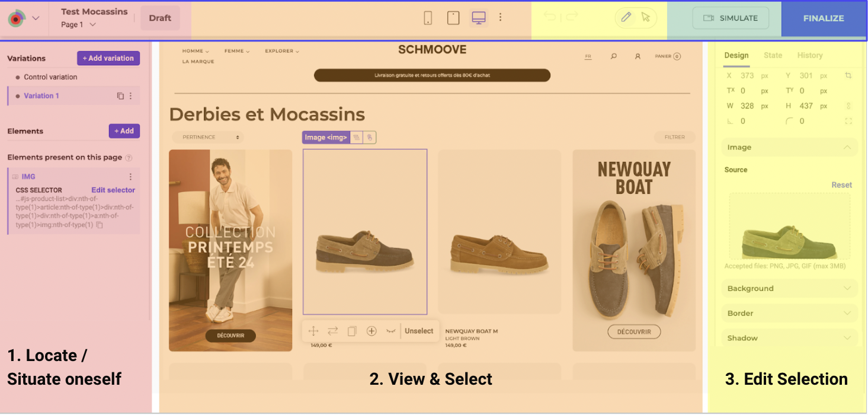Viewport: 868px width, 415px height.
Task: Hide selected element with eye icon
Action: point(390,331)
